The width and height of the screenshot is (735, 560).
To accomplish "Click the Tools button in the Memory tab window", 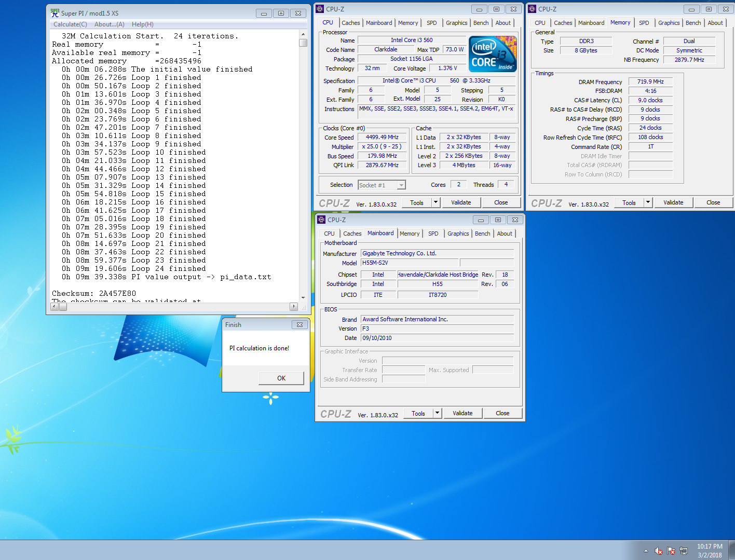I will click(x=629, y=202).
